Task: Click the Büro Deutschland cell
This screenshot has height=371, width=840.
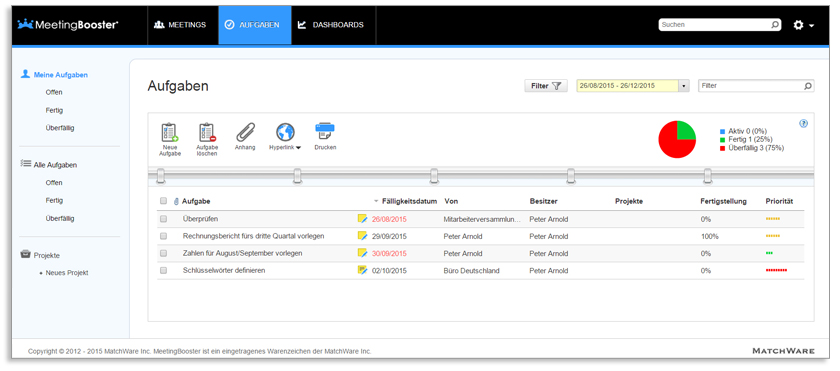Action: pyautogui.click(x=471, y=271)
